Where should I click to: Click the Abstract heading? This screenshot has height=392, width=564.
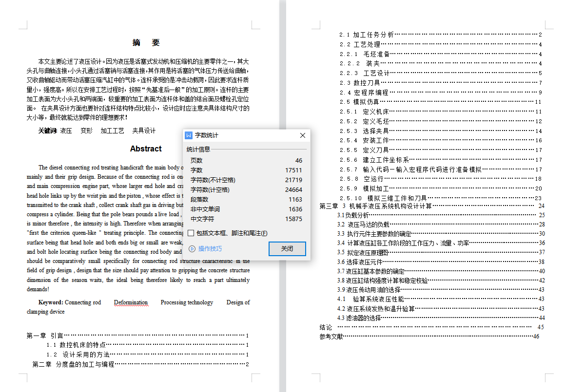point(146,149)
